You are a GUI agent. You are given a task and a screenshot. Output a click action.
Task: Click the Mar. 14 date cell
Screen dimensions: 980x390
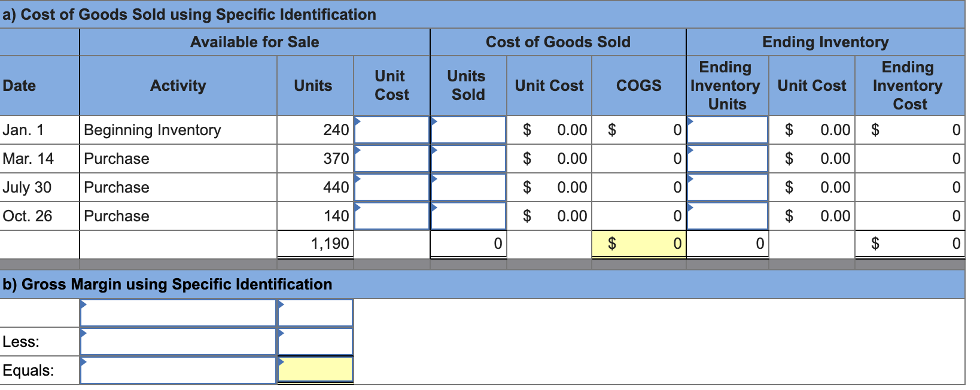coord(39,159)
